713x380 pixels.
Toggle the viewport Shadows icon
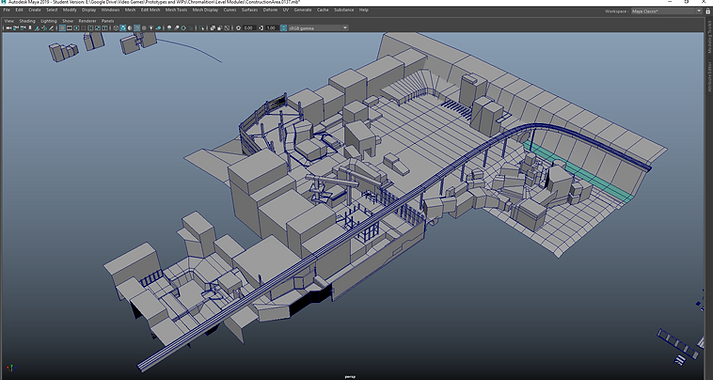click(x=158, y=28)
